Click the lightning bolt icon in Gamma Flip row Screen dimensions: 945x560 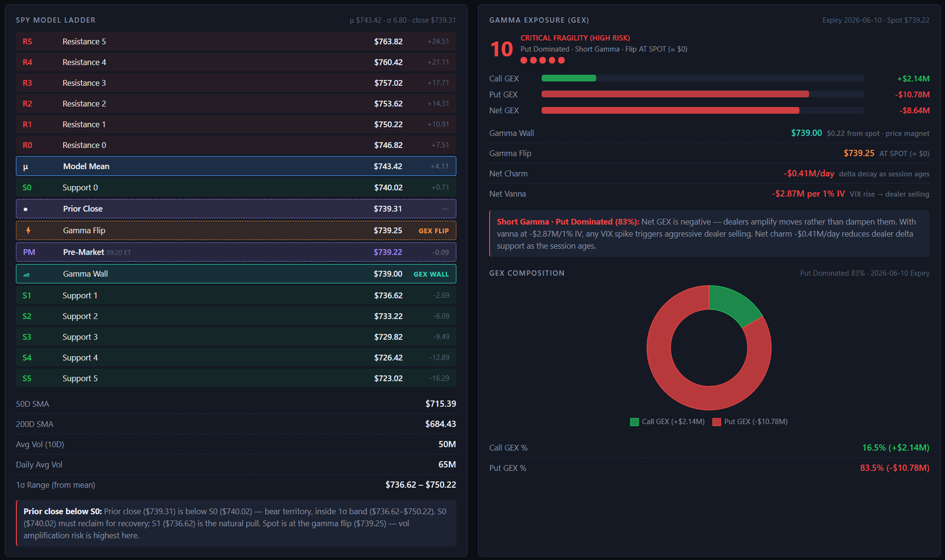(x=28, y=230)
